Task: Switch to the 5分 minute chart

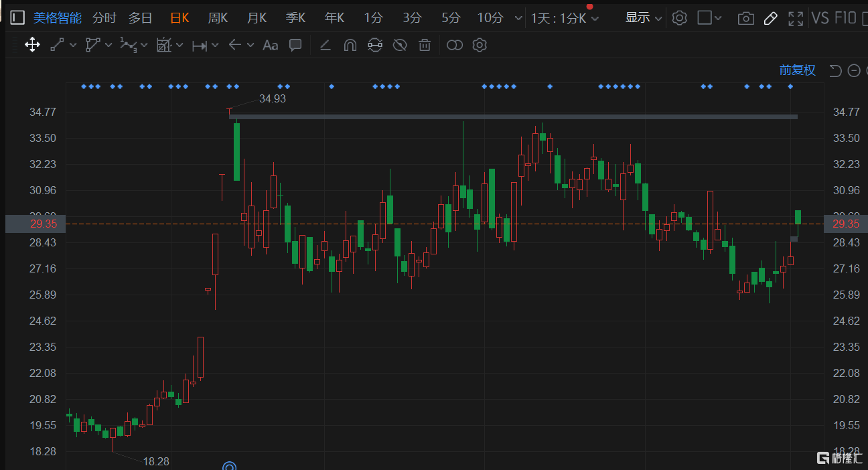Action: (x=451, y=18)
